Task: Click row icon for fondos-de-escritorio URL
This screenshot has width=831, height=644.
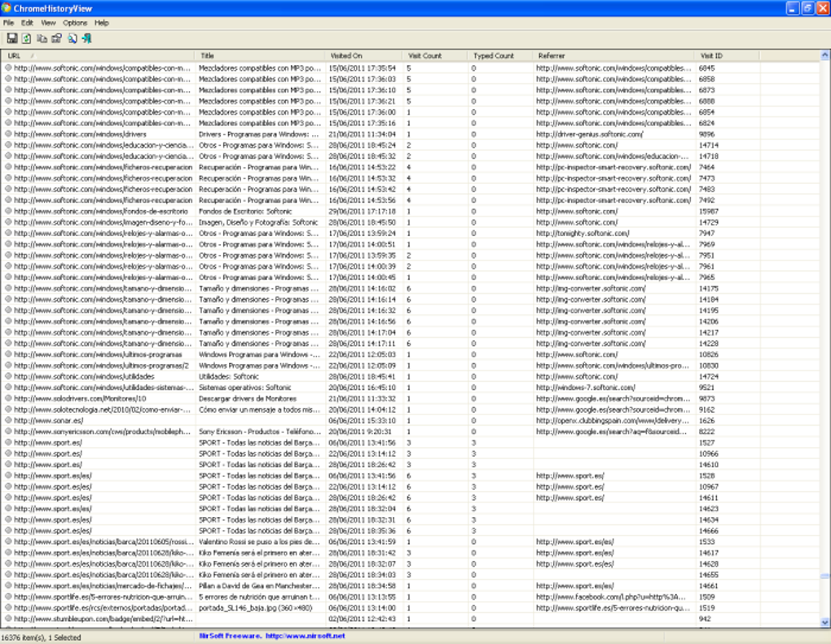Action: (x=8, y=212)
